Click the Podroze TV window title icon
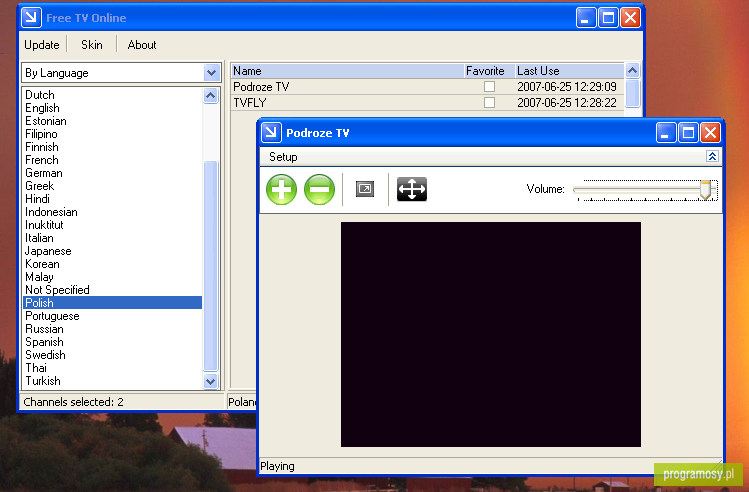This screenshot has height=492, width=749. point(271,133)
